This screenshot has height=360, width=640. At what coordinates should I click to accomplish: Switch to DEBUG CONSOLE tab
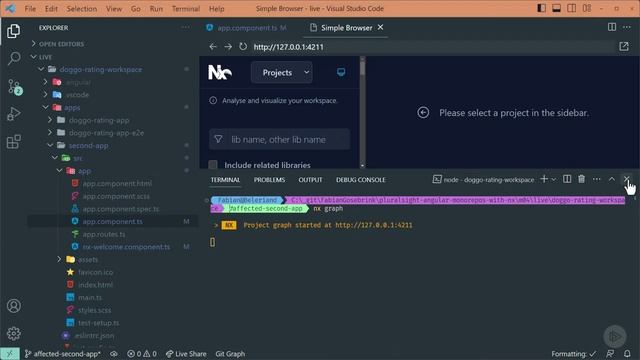click(x=360, y=180)
